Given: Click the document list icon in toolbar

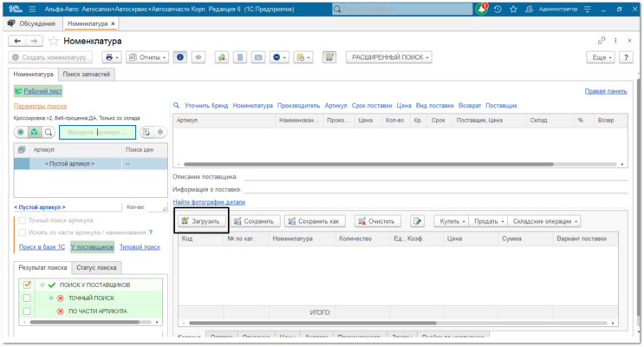Looking at the screenshot, I should coord(240,57).
